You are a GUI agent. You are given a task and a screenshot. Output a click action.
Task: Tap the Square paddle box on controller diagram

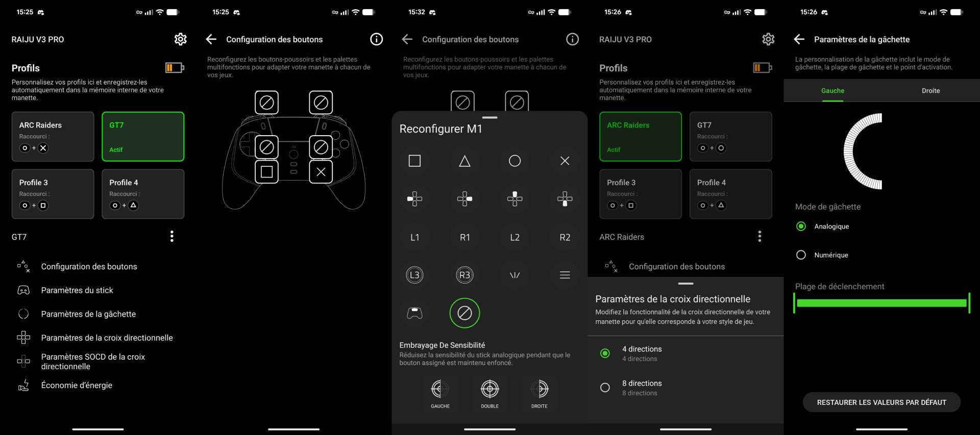pos(266,172)
